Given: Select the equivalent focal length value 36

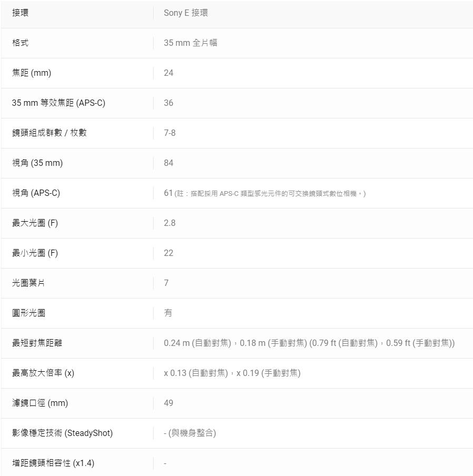Looking at the screenshot, I should tap(168, 103).
